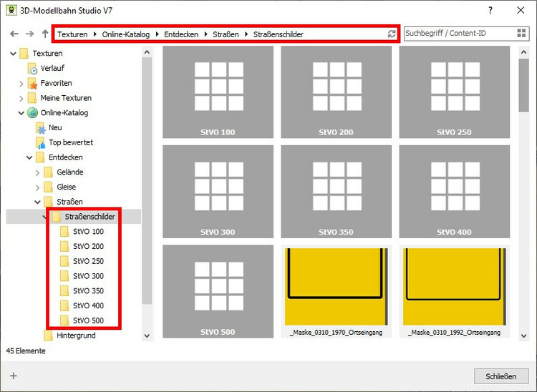
Task: Go back with the left arrow icon
Action: [x=14, y=34]
